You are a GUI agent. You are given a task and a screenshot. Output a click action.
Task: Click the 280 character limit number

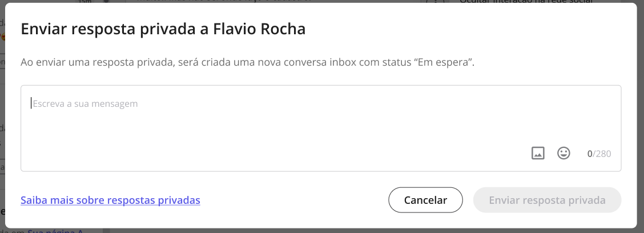coord(603,154)
